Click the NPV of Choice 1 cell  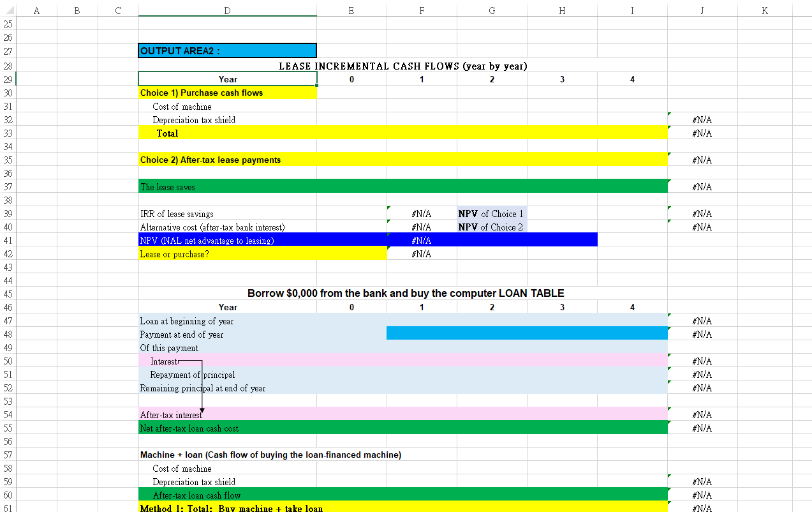pyautogui.click(x=492, y=214)
